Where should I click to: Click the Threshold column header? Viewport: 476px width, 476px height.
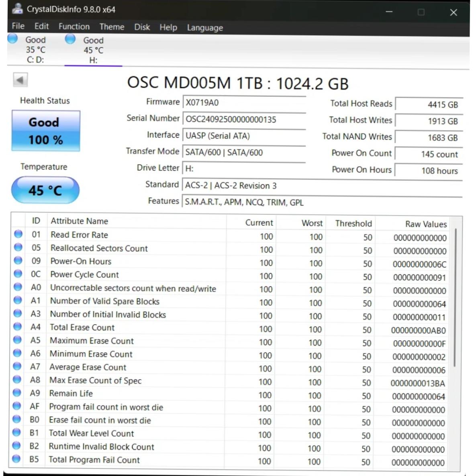pyautogui.click(x=351, y=224)
